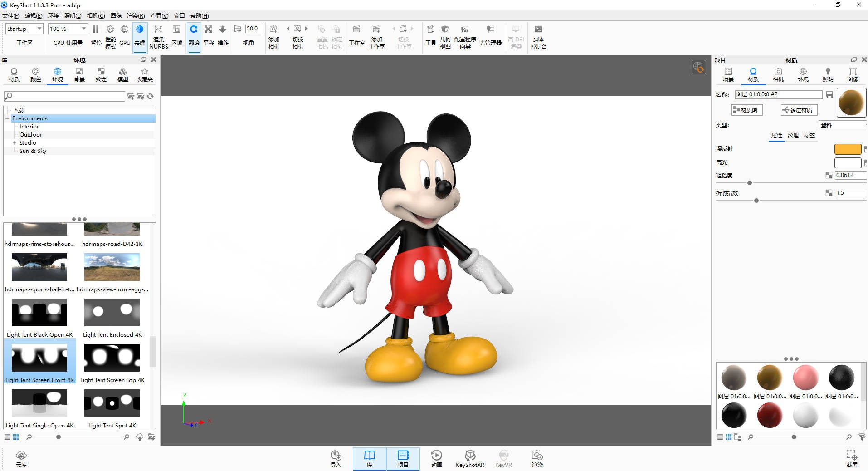This screenshot has height=471, width=868.
Task: Select the Interior tree item
Action: (29, 127)
